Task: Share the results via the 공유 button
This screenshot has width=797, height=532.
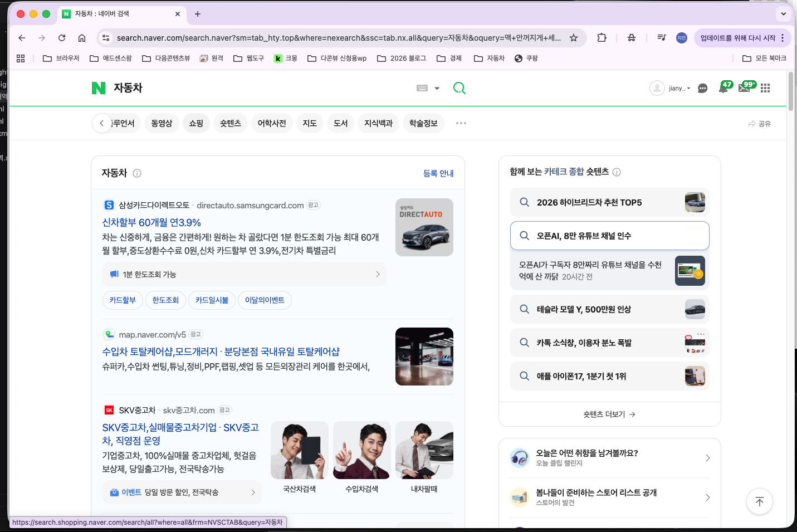Action: (x=760, y=123)
